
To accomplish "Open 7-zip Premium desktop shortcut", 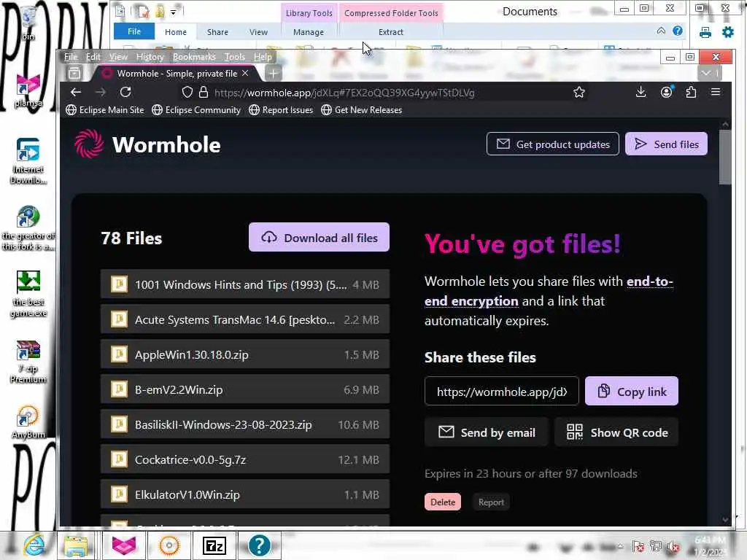I will click(x=28, y=362).
